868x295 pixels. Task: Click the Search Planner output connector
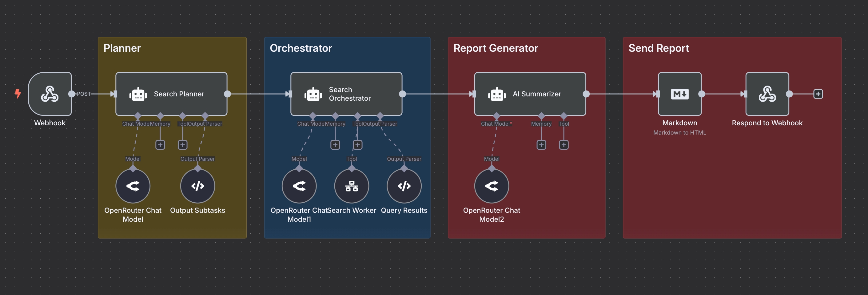pos(227,94)
